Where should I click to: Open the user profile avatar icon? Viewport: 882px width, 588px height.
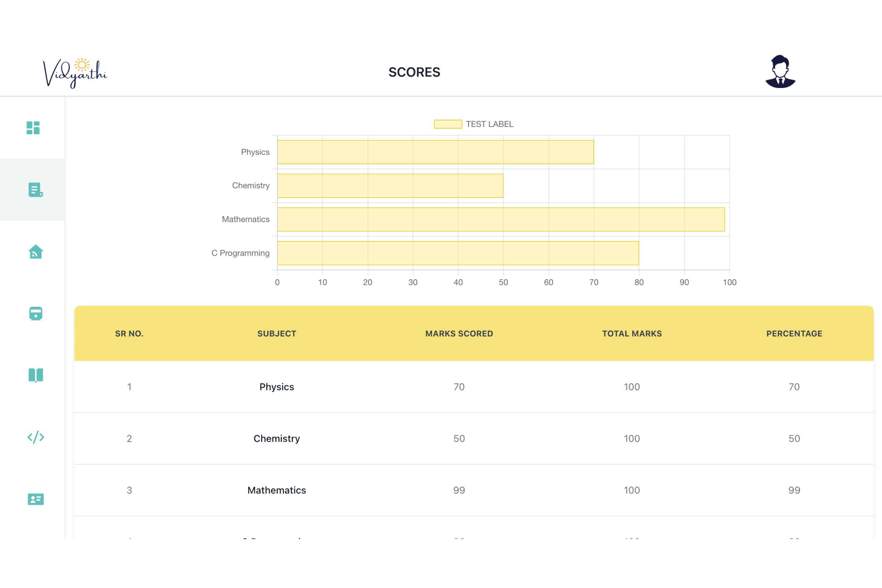pos(780,72)
